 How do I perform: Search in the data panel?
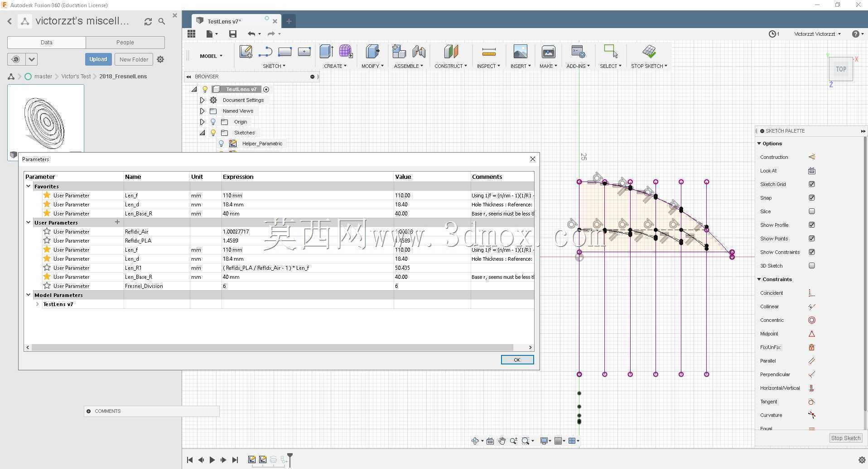click(x=162, y=21)
